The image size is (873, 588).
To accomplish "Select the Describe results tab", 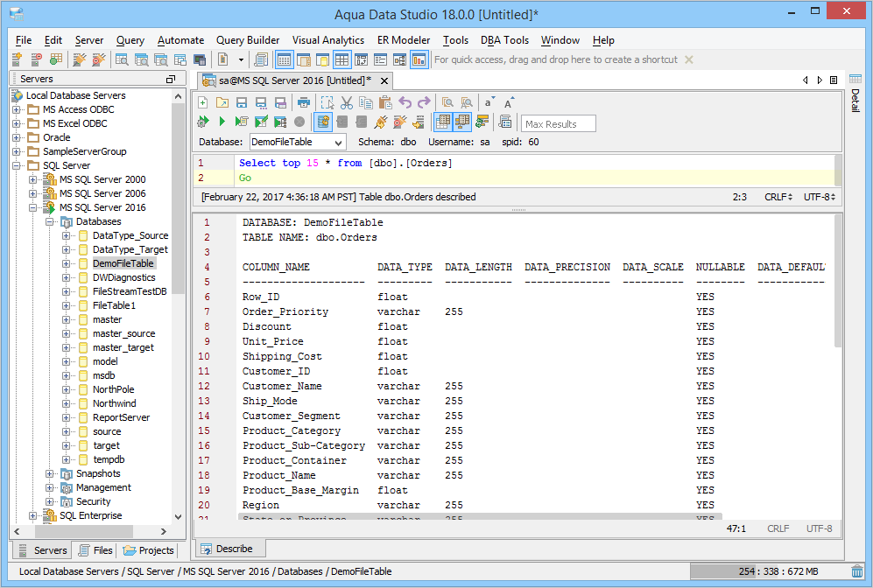I will 228,549.
